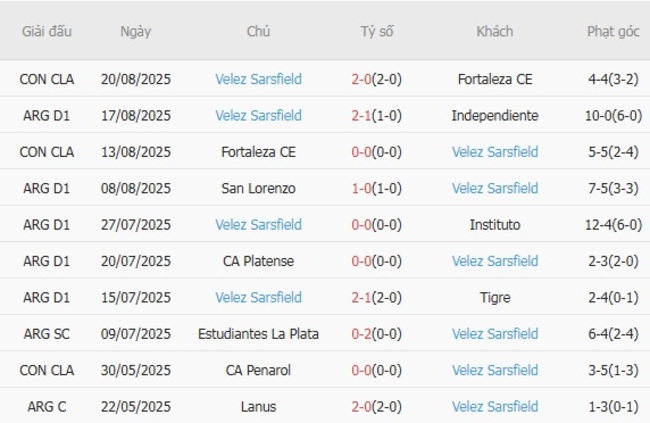
Task: Click Velez Sarsfield in the 17/08/2025 row
Action: (x=258, y=116)
